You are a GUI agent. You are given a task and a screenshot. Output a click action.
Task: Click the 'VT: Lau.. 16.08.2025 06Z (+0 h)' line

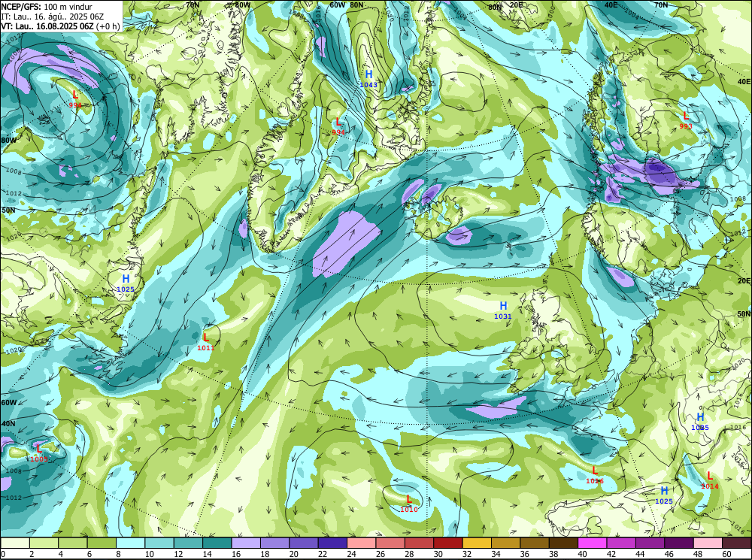pyautogui.click(x=60, y=26)
